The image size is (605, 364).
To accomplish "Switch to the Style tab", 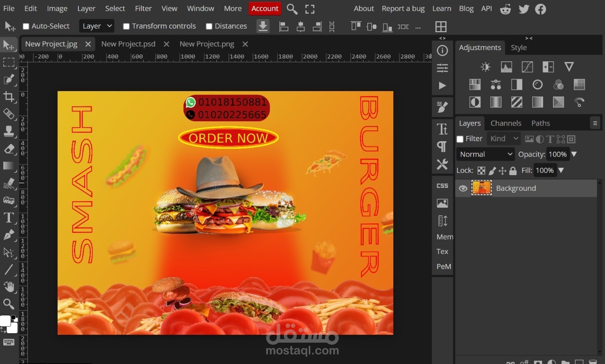I will (519, 48).
